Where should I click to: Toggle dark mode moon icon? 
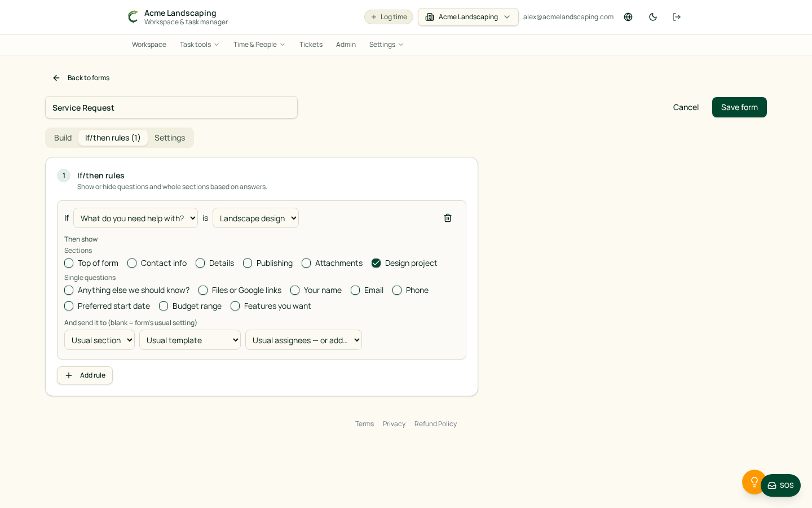click(x=653, y=17)
